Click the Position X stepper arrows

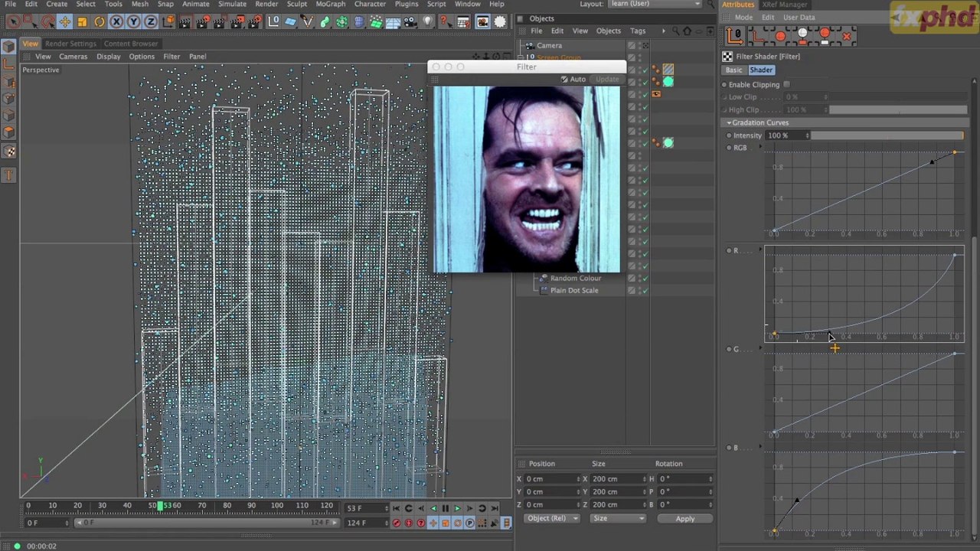[x=577, y=479]
